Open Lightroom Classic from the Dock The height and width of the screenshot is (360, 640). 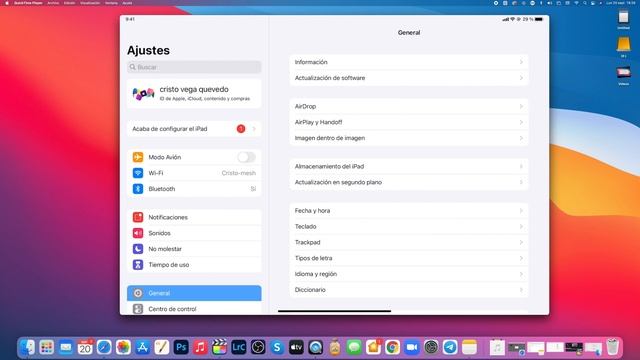239,347
